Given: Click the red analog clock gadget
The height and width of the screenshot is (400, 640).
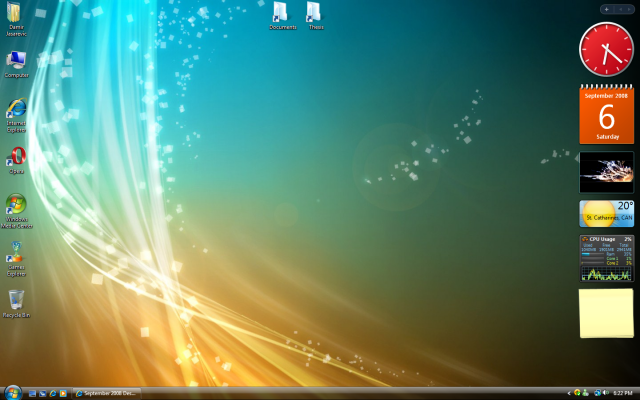Looking at the screenshot, I should pyautogui.click(x=607, y=49).
